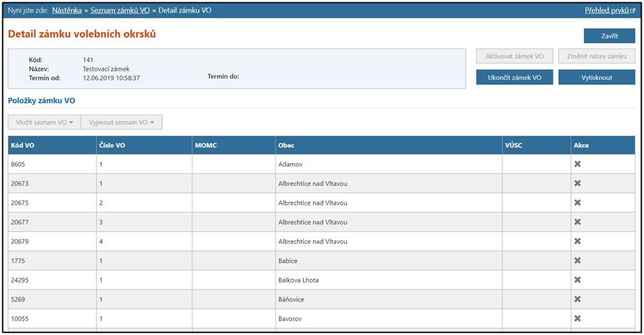Delete the Bavorov row entry
644x335 pixels.
coord(577,319)
